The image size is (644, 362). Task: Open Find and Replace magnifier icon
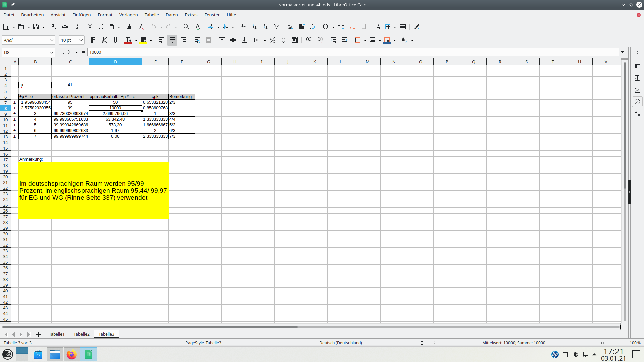pyautogui.click(x=186, y=27)
